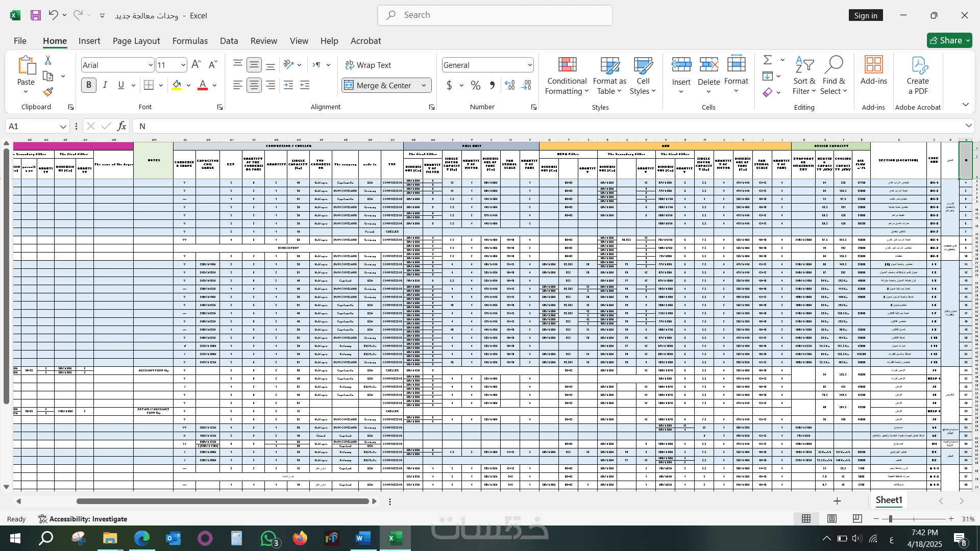Image resolution: width=980 pixels, height=551 pixels.
Task: Click the Name Box showing A1
Action: tap(31, 126)
